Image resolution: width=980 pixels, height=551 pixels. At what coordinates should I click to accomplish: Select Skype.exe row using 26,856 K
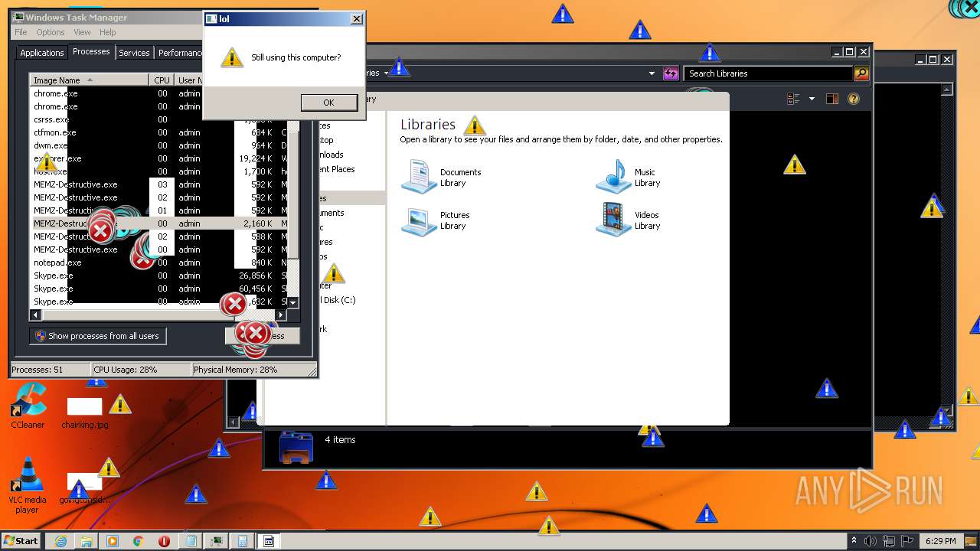tap(158, 275)
